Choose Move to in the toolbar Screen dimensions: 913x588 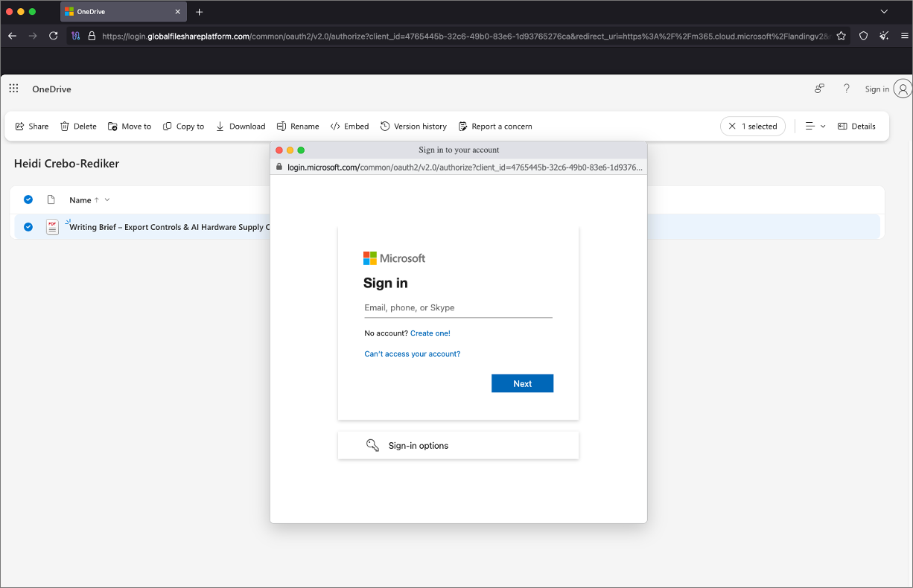pos(130,127)
